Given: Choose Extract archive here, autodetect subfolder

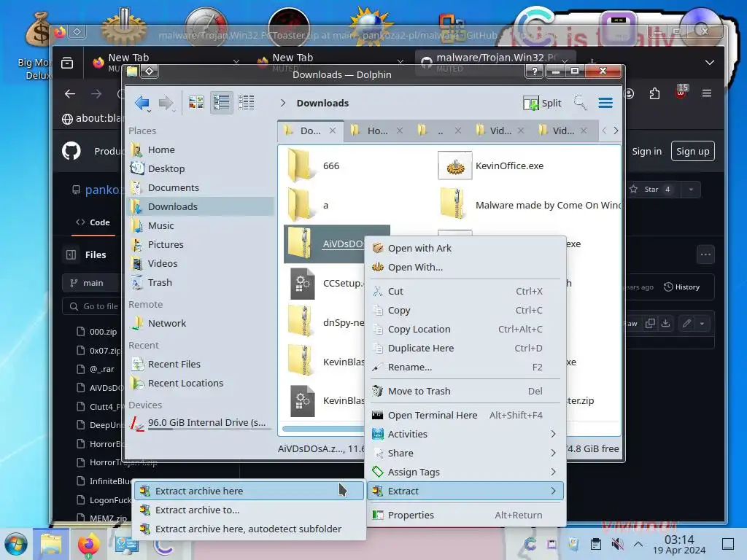Looking at the screenshot, I should click(249, 529).
